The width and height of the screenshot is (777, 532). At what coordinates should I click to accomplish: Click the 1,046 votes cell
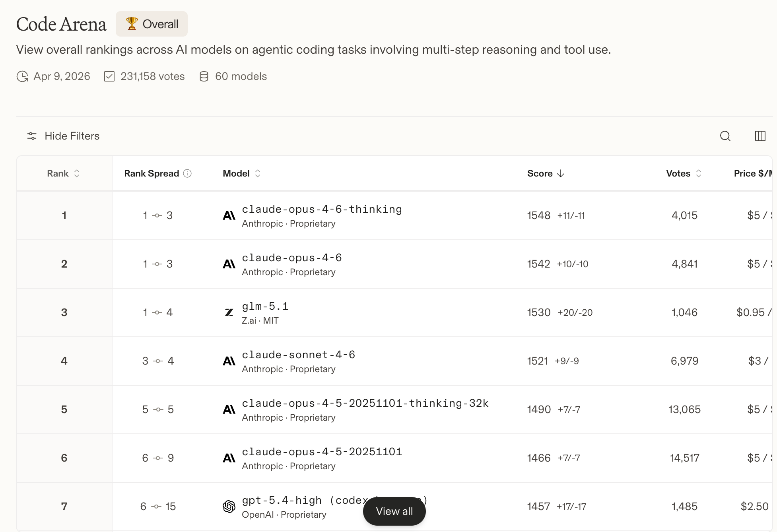click(x=684, y=313)
